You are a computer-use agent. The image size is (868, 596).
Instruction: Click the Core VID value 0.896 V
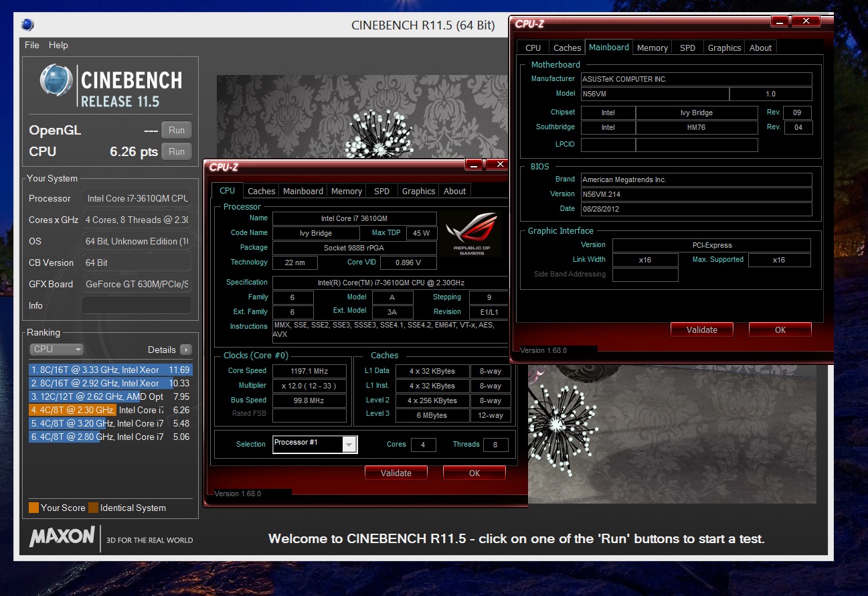pos(408,263)
